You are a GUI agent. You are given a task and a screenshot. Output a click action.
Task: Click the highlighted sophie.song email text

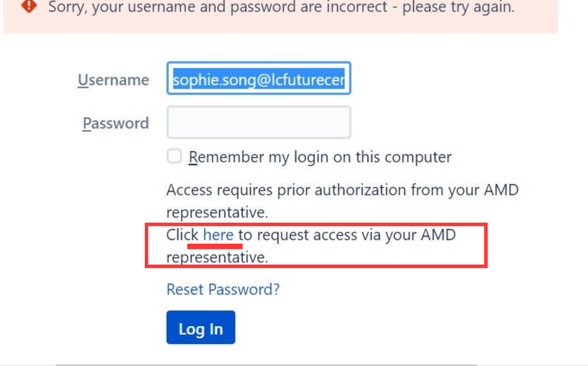259,79
